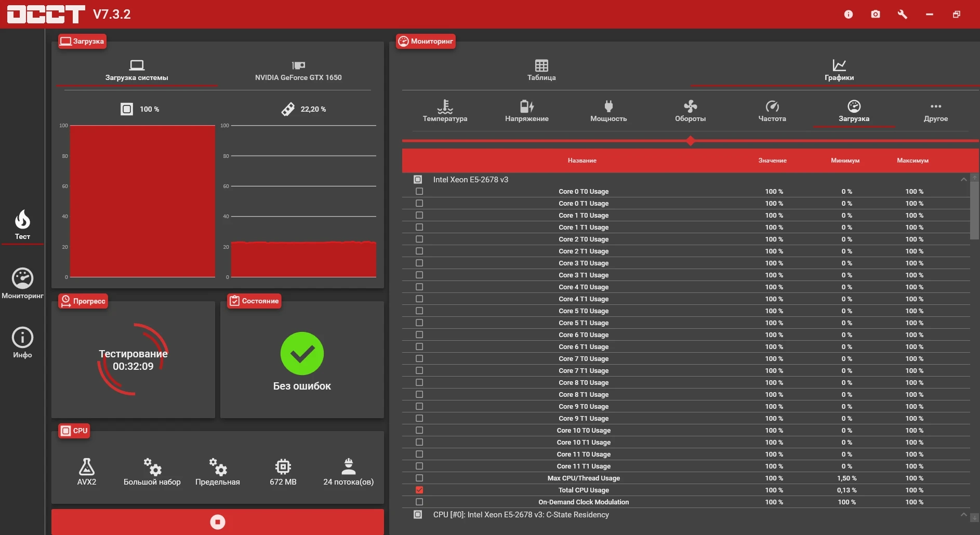Click the RAM stick icon beside 22,20 %
The width and height of the screenshot is (980, 535).
pyautogui.click(x=288, y=109)
